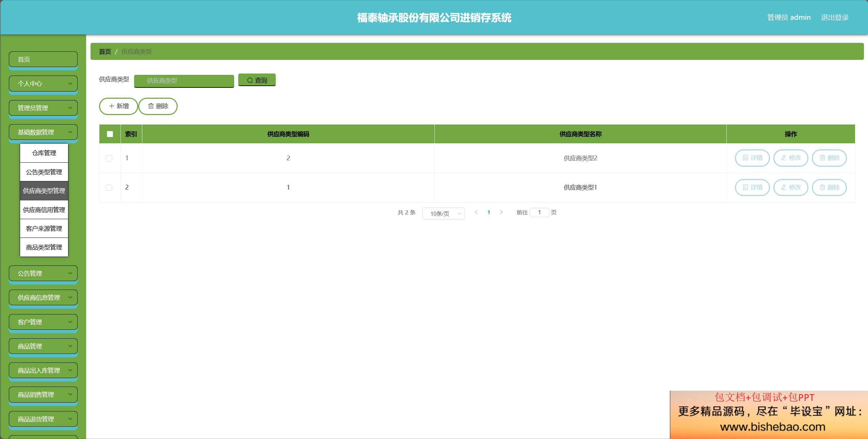
Task: Expand the 公告管理 sidebar menu
Action: 43,273
